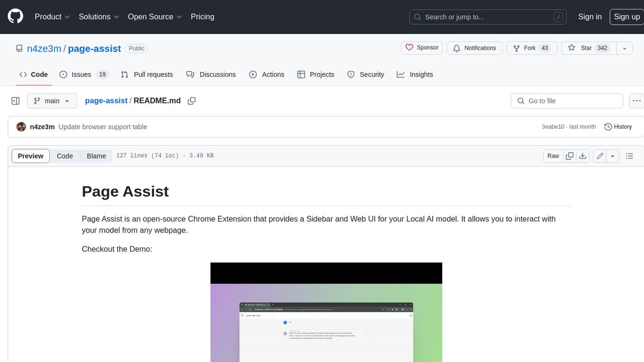The height and width of the screenshot is (362, 644).
Task: Switch to the Projects tab
Action: click(315, 74)
